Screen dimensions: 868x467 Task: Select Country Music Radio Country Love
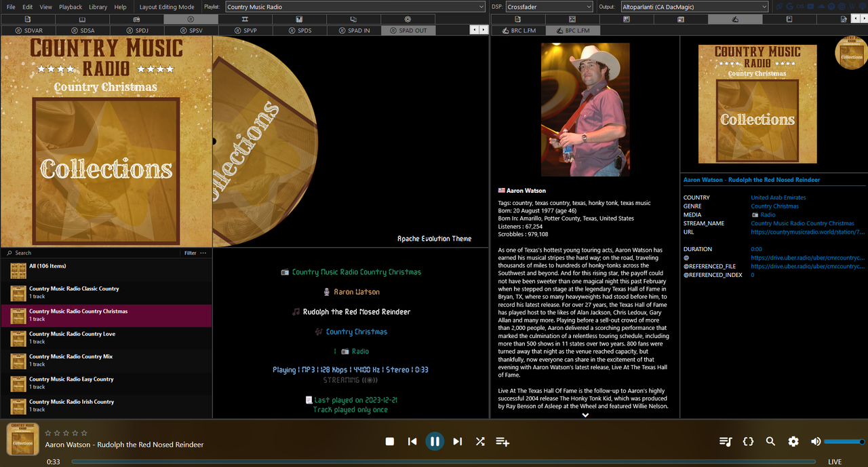[x=106, y=338]
